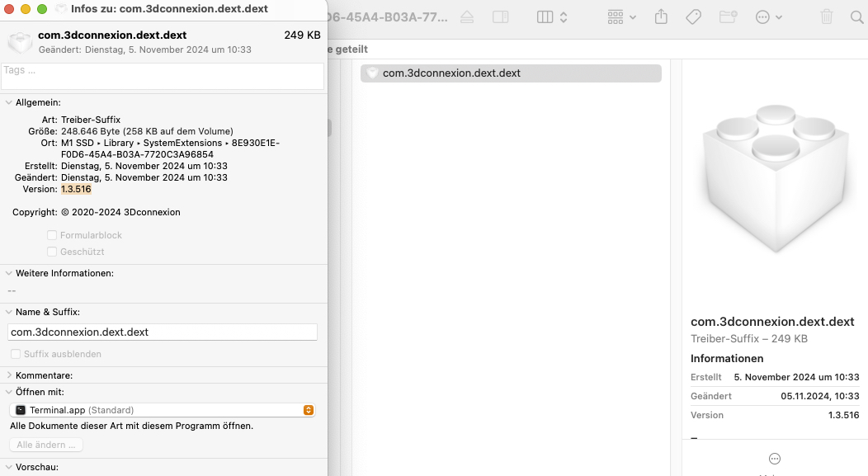
Task: Click the trash icon in Finder toolbar
Action: point(827,17)
